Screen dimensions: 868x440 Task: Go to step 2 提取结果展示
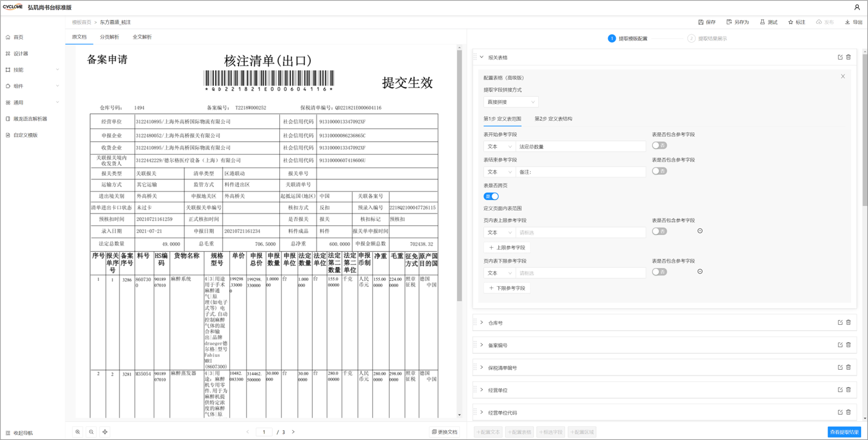[x=707, y=39]
